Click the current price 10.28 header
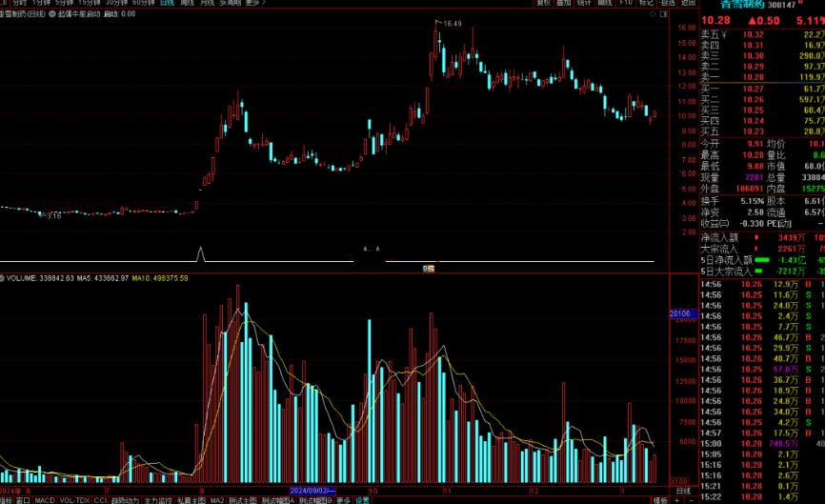The height and width of the screenshot is (504, 825). 715,21
